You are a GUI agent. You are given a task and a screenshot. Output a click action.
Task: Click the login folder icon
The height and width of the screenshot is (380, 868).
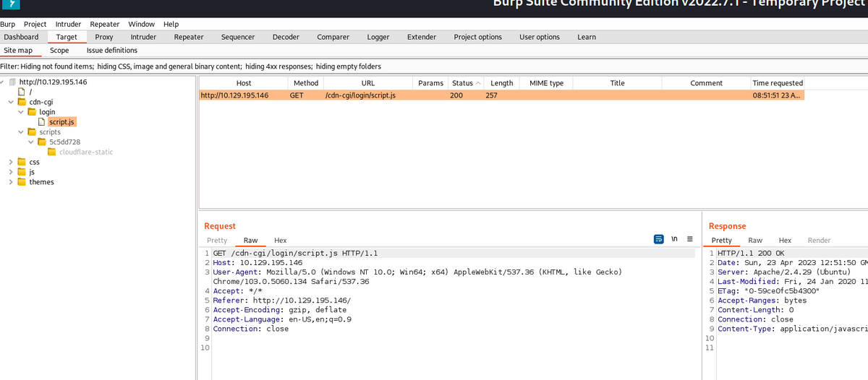(x=32, y=112)
